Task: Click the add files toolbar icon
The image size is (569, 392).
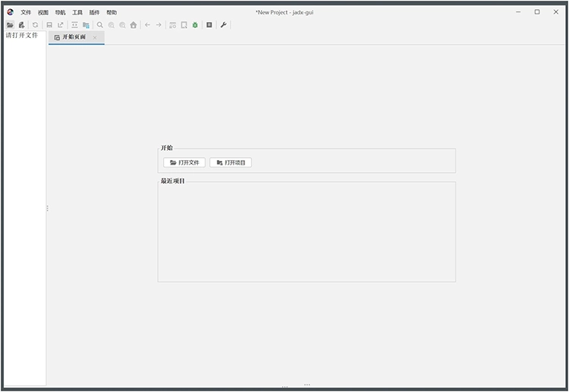Action: coord(21,25)
